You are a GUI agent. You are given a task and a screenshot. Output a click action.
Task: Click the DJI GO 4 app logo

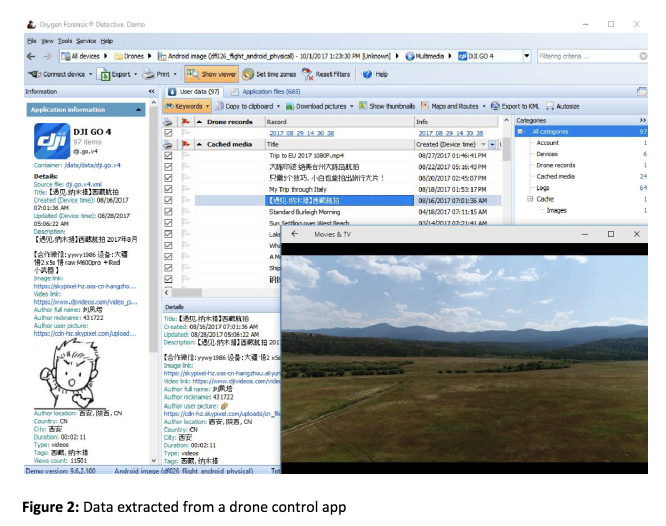52,141
